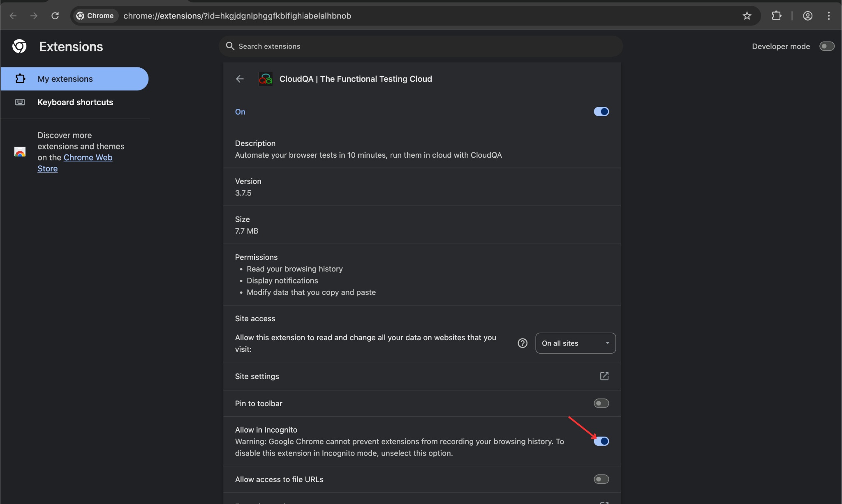The width and height of the screenshot is (842, 504).
Task: Enable Developer mode
Action: [826, 46]
